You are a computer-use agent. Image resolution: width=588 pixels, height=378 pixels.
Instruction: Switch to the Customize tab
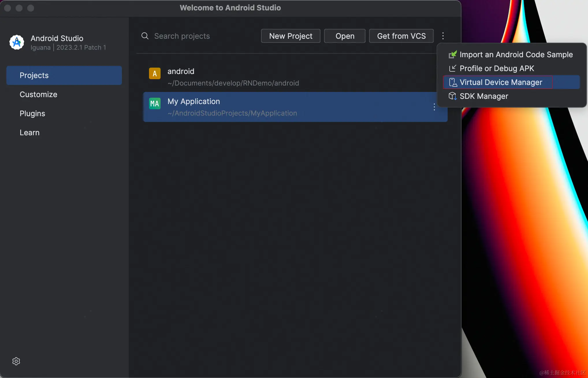pyautogui.click(x=64, y=94)
